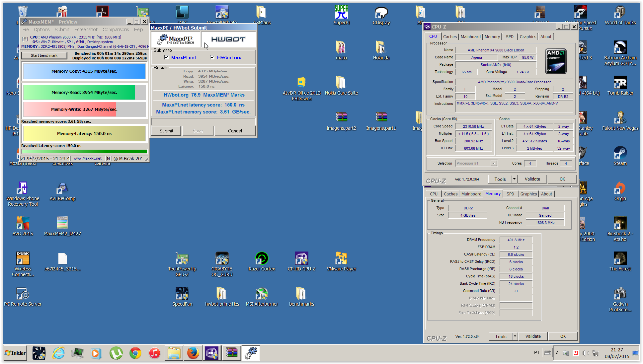Screen dimensions: 643x364
Task: Open the PC Remote Server shortcut
Action: click(23, 297)
